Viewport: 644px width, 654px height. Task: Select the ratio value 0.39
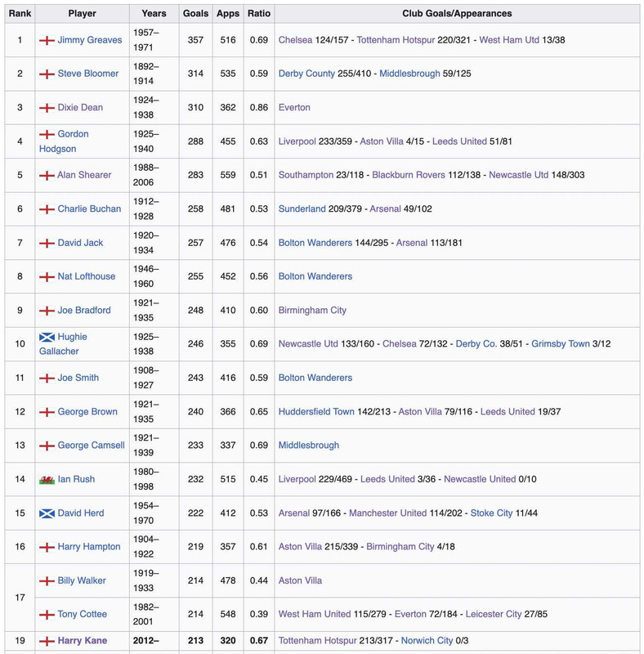[259, 614]
